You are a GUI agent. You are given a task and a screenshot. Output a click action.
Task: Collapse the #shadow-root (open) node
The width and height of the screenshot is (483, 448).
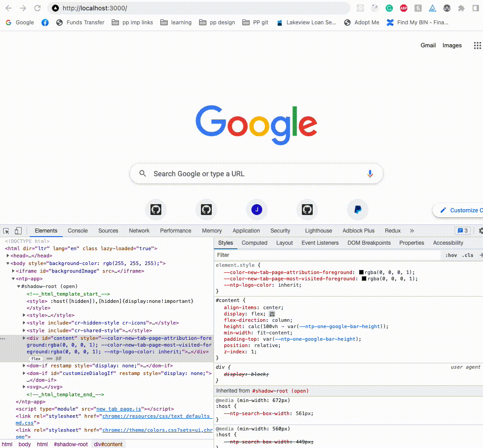(x=18, y=287)
